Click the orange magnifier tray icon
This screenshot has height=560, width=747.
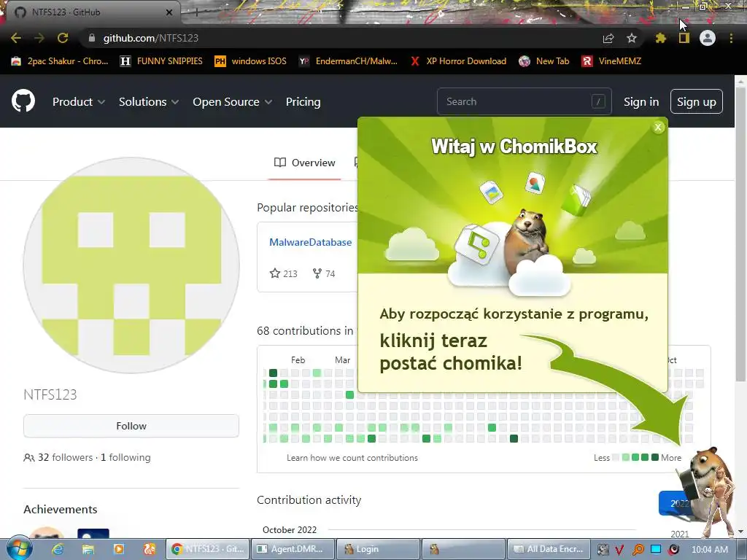point(638,550)
